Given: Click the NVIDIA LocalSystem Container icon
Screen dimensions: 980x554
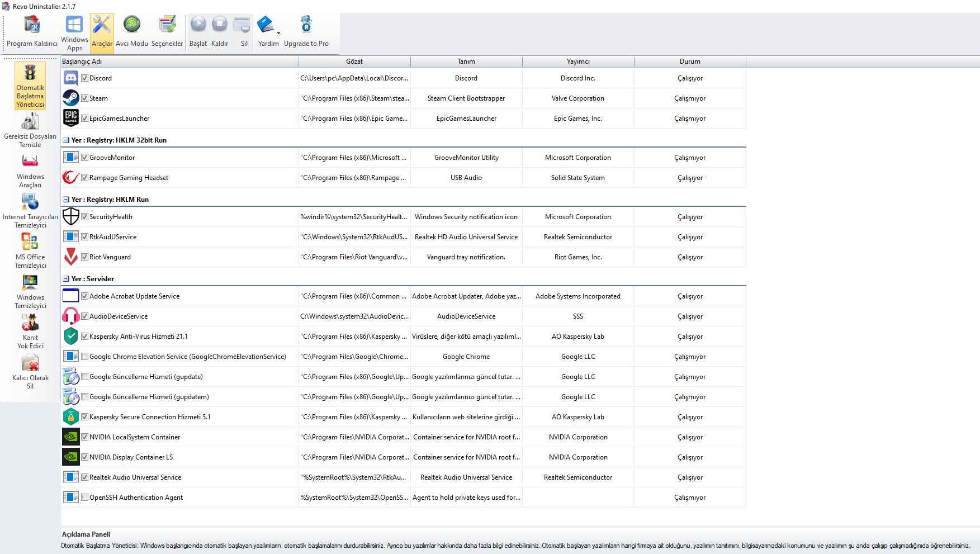Looking at the screenshot, I should (71, 437).
